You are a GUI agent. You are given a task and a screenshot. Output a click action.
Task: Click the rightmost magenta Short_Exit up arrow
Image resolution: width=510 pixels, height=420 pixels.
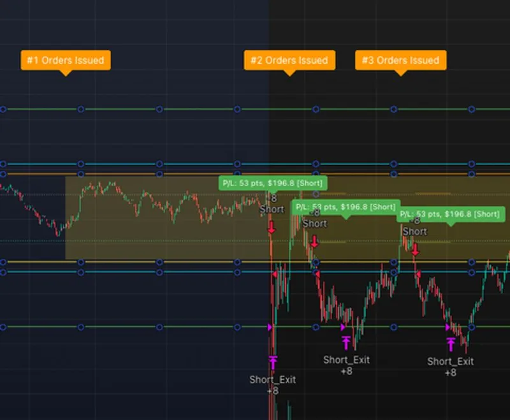[451, 345]
